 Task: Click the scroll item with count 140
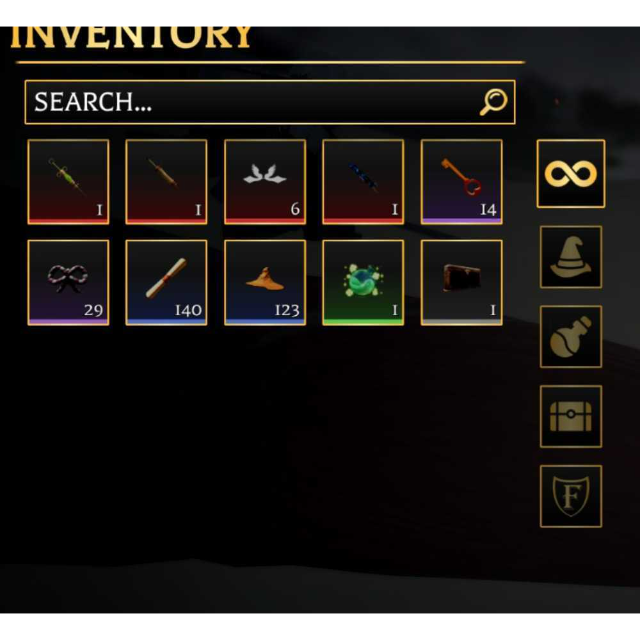tap(166, 282)
